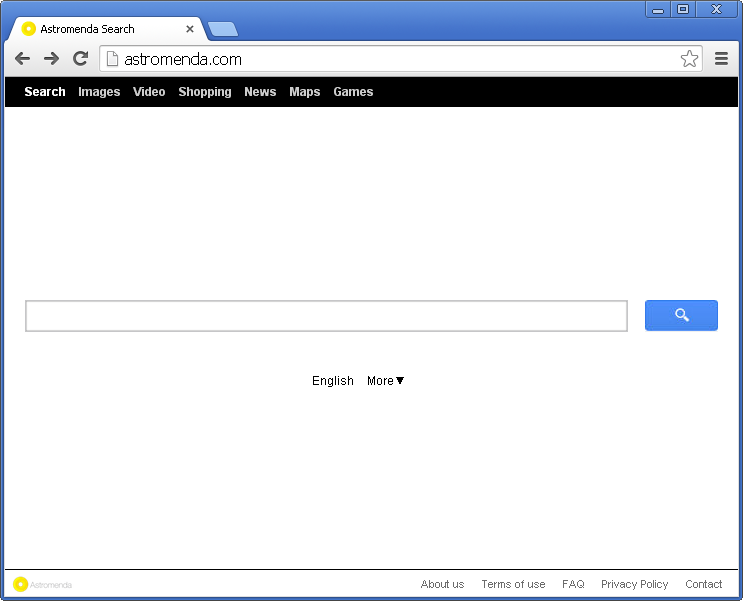
Task: Click the blue magnifier search button
Action: click(681, 315)
